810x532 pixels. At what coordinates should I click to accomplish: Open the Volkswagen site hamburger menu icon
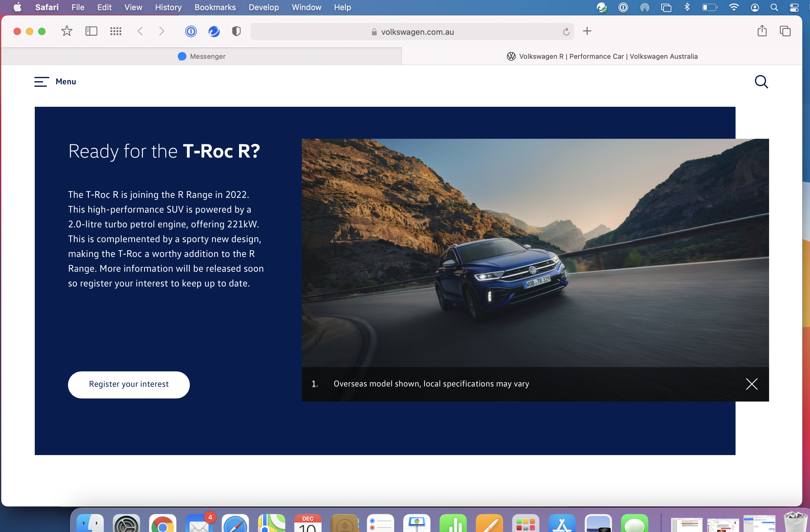point(42,82)
